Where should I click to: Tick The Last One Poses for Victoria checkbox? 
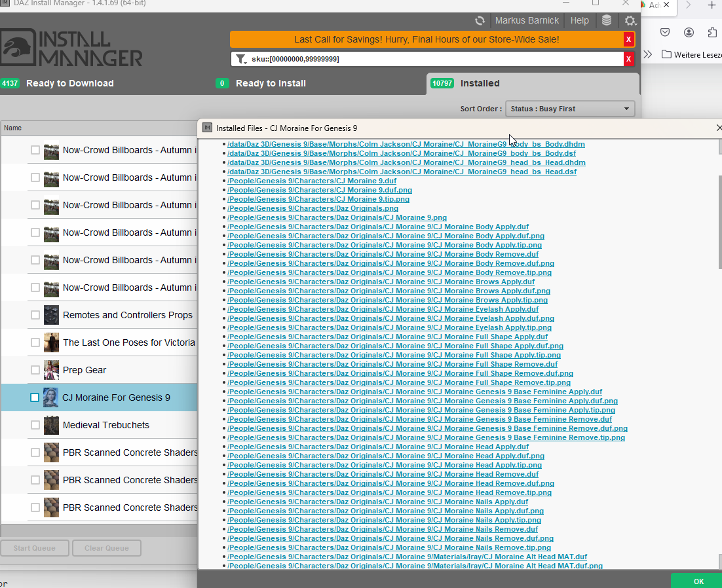(35, 342)
